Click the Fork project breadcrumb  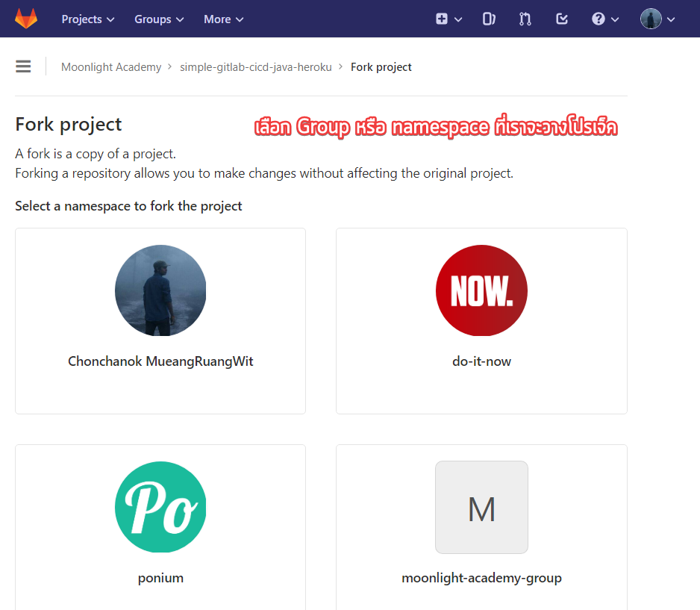pos(381,67)
